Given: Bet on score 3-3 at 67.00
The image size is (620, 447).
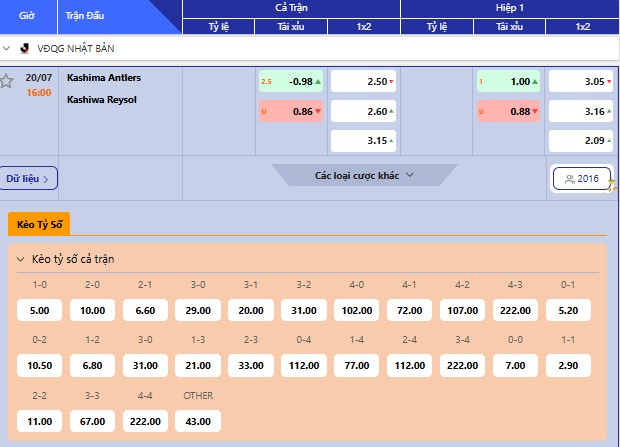Looking at the screenshot, I should pos(93,421).
